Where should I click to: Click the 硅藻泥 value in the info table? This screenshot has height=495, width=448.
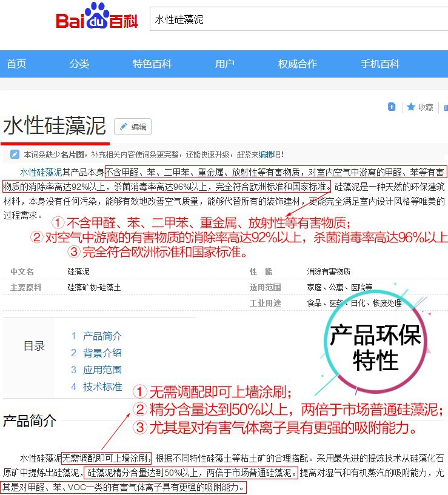point(79,271)
